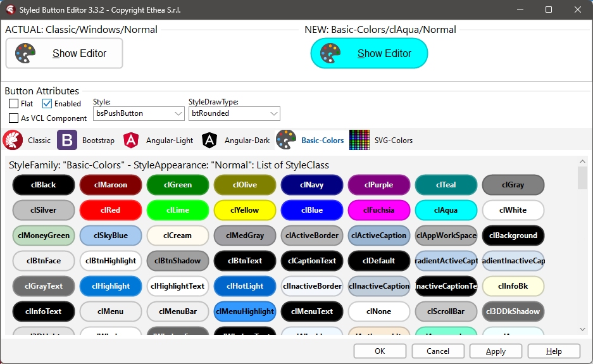Click the Bootstrap B icon
The height and width of the screenshot is (364, 593).
click(x=67, y=141)
